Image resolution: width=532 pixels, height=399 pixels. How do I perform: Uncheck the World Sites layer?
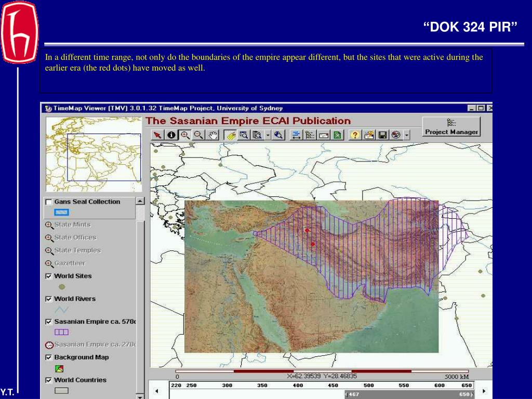pyautogui.click(x=49, y=276)
